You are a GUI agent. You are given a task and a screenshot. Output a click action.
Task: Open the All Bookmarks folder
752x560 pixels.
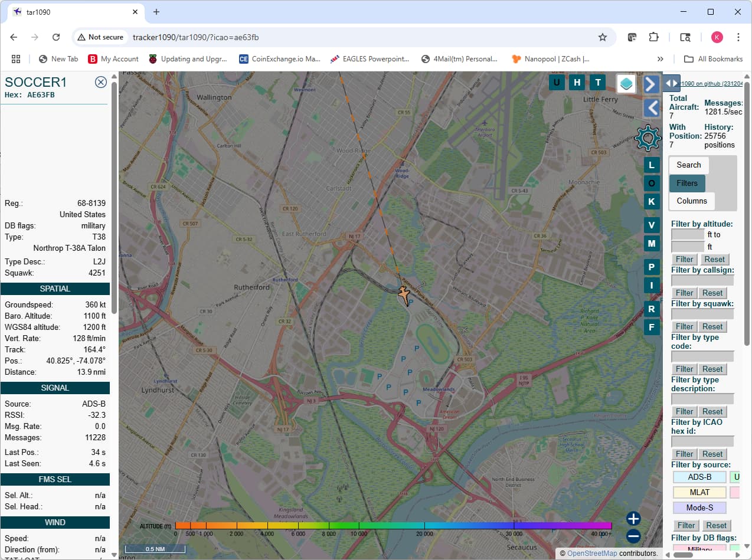click(x=713, y=59)
